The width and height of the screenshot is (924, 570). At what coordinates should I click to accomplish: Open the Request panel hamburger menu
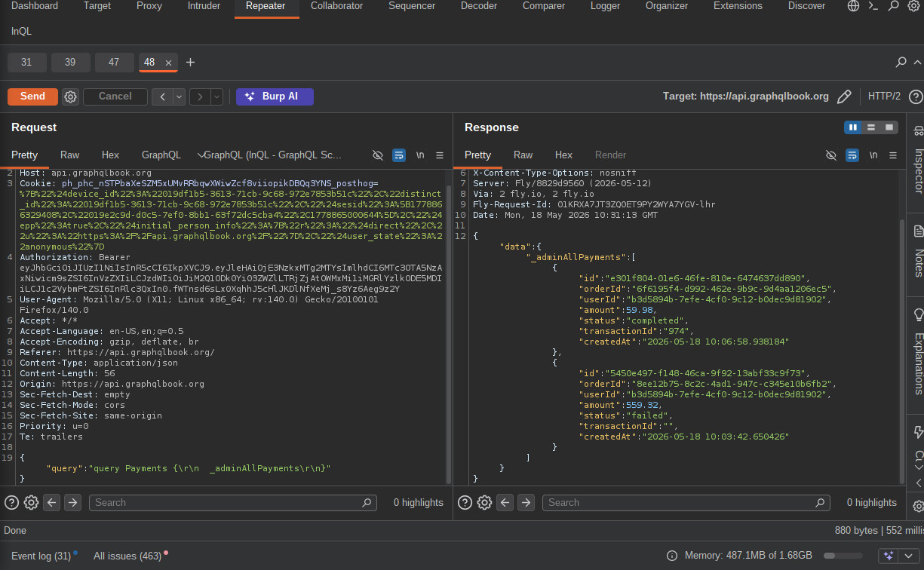[440, 155]
